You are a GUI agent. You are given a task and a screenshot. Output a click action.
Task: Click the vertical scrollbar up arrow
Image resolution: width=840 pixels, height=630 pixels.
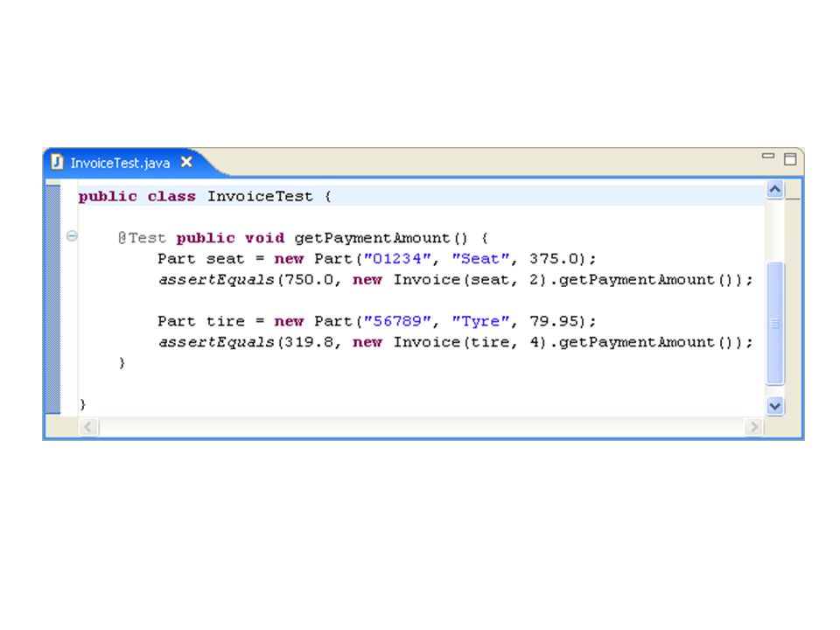(775, 189)
